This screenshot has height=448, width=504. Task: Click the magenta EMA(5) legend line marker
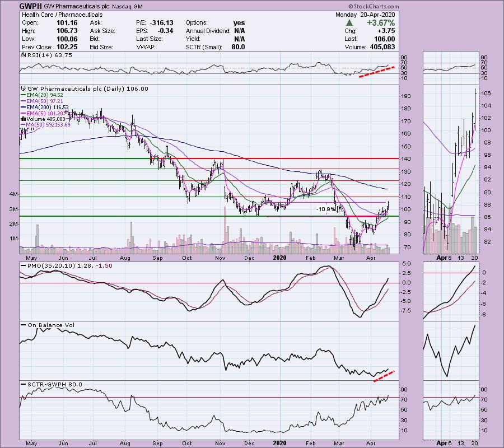click(23, 114)
